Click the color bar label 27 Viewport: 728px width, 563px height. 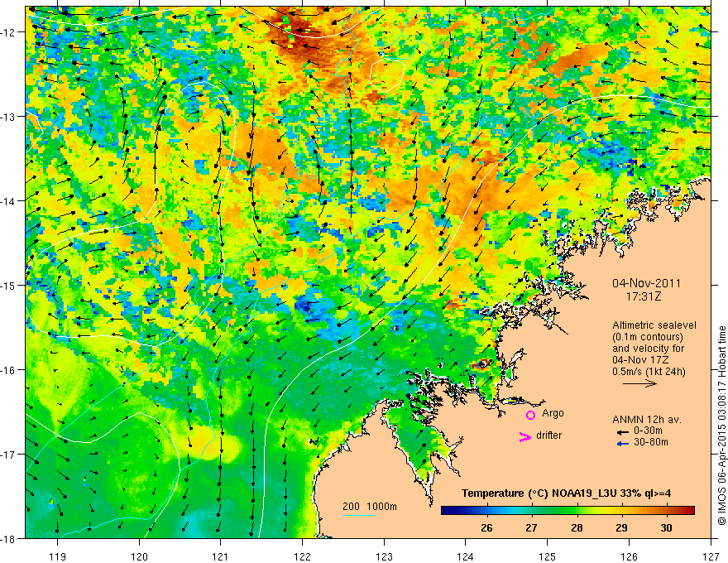[532, 528]
